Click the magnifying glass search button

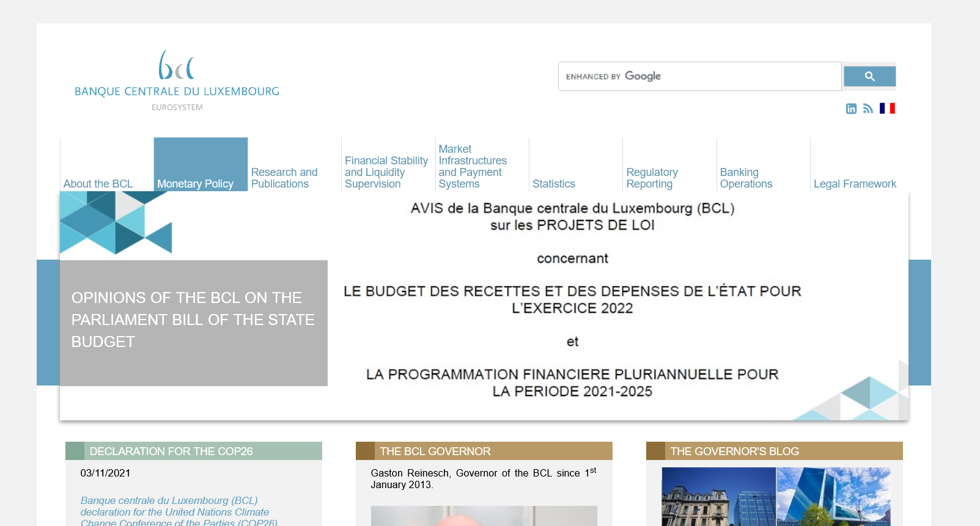869,76
